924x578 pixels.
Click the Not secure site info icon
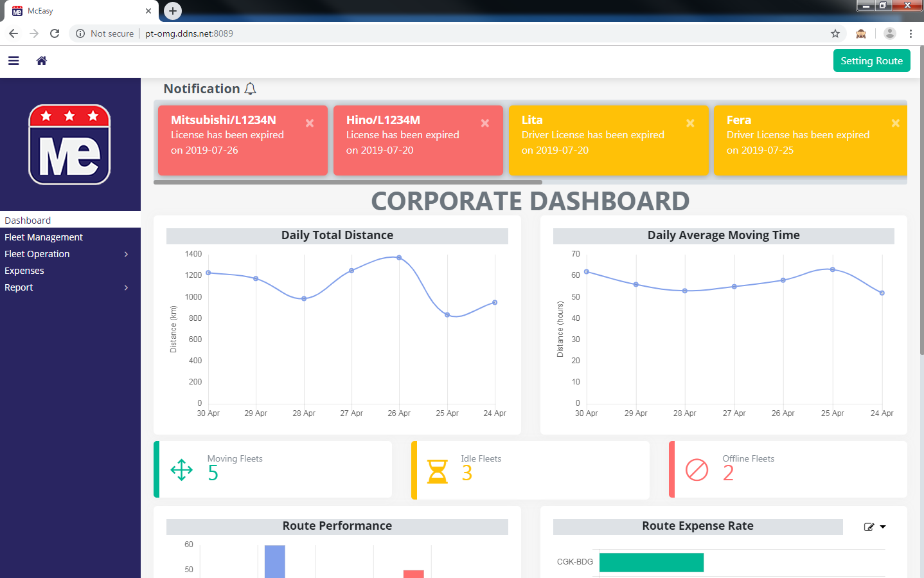coord(80,33)
